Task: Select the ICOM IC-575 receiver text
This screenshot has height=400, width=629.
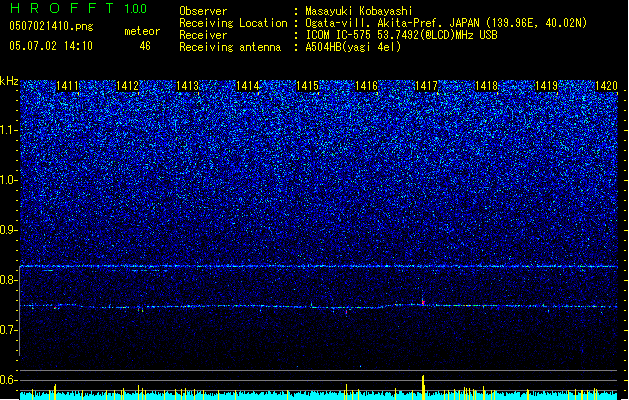Action: point(401,35)
